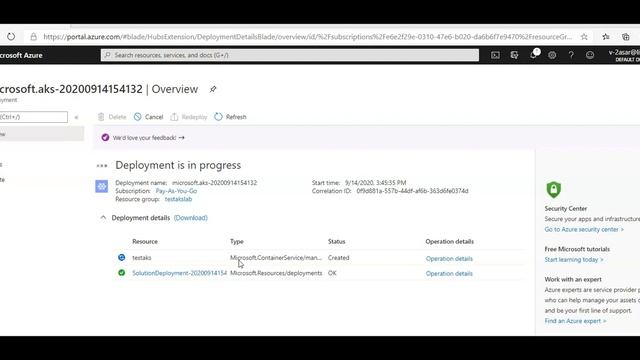The image size is (640, 360).
Task: Click the Kubernetes deployment icon
Action: click(x=102, y=187)
